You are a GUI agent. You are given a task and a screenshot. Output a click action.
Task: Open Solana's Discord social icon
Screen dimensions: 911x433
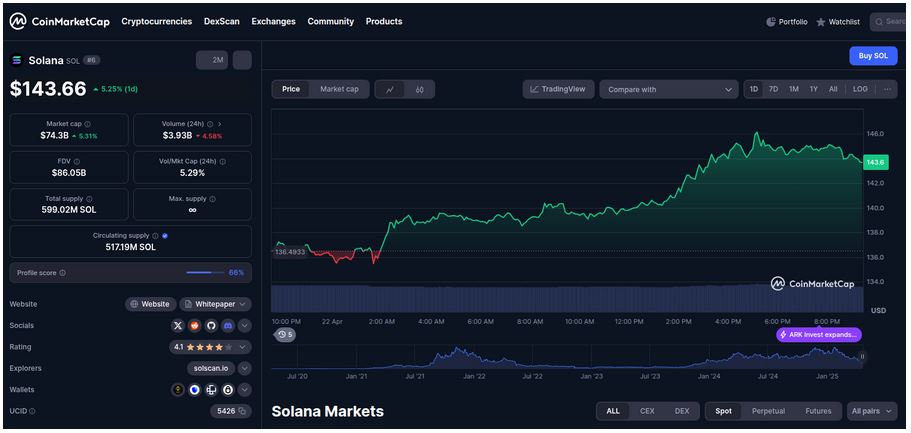228,325
